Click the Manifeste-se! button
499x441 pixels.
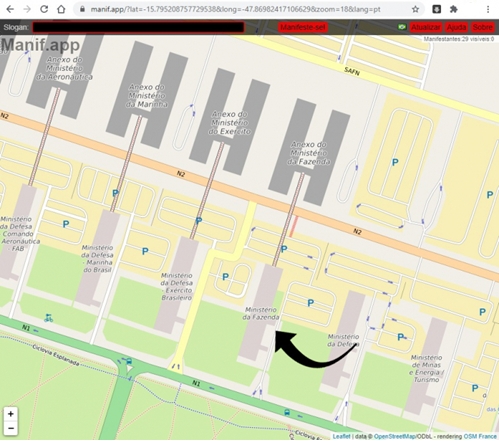point(303,27)
